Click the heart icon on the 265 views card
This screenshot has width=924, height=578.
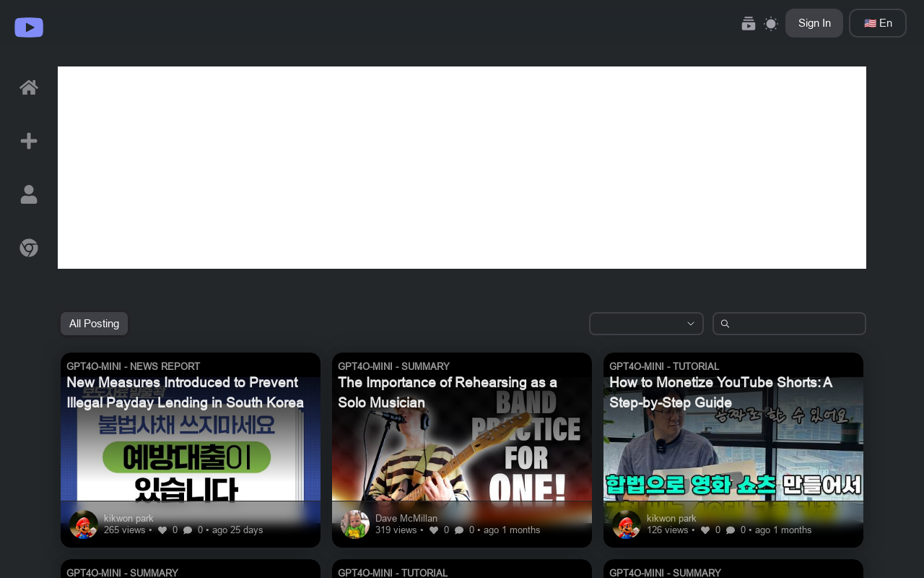click(162, 530)
